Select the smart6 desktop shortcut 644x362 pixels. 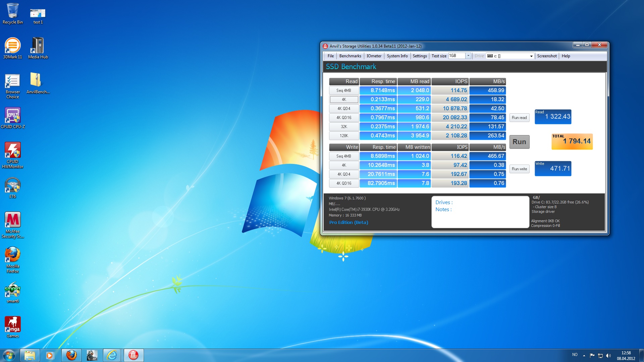13,293
